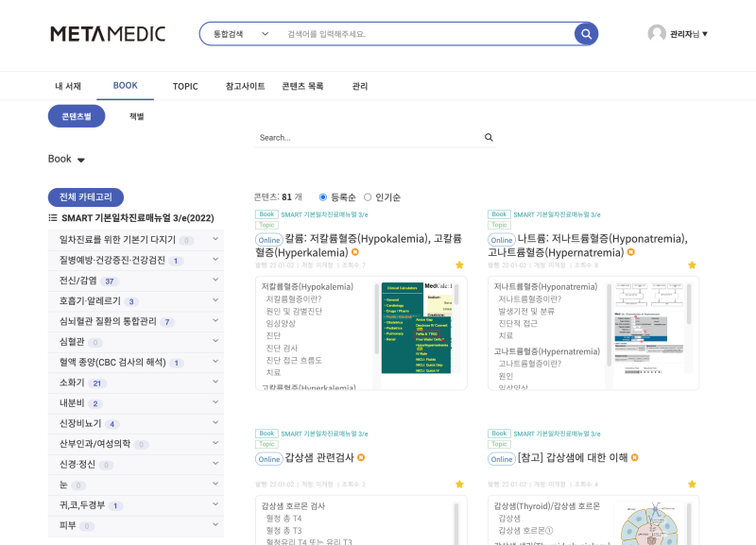This screenshot has height=545, width=756.
Task: Open the 내 서재 tab
Action: (x=68, y=86)
